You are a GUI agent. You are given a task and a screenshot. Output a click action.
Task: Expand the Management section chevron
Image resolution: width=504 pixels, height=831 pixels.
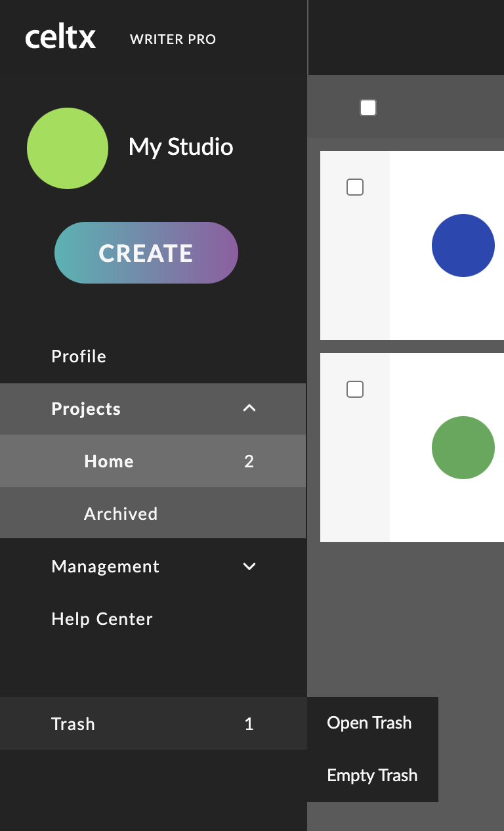(249, 566)
